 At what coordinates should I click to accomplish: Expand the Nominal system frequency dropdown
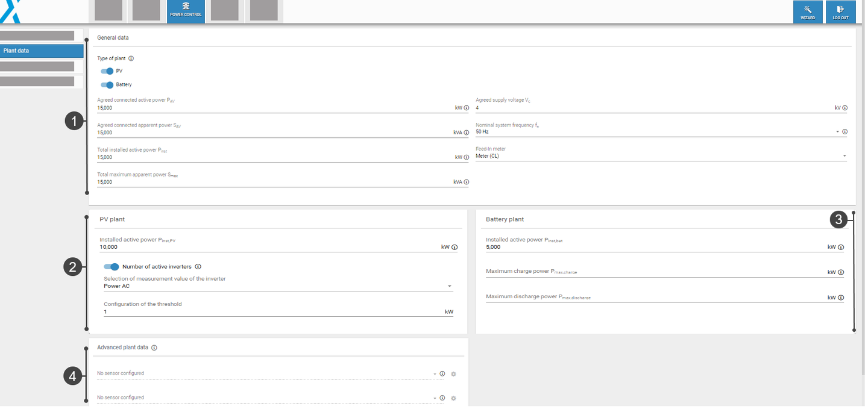[837, 131]
